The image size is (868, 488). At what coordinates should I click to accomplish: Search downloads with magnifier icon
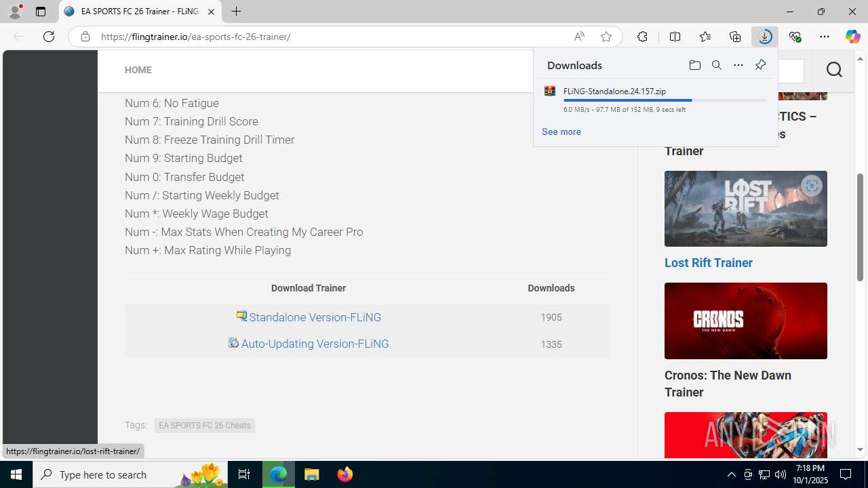716,65
